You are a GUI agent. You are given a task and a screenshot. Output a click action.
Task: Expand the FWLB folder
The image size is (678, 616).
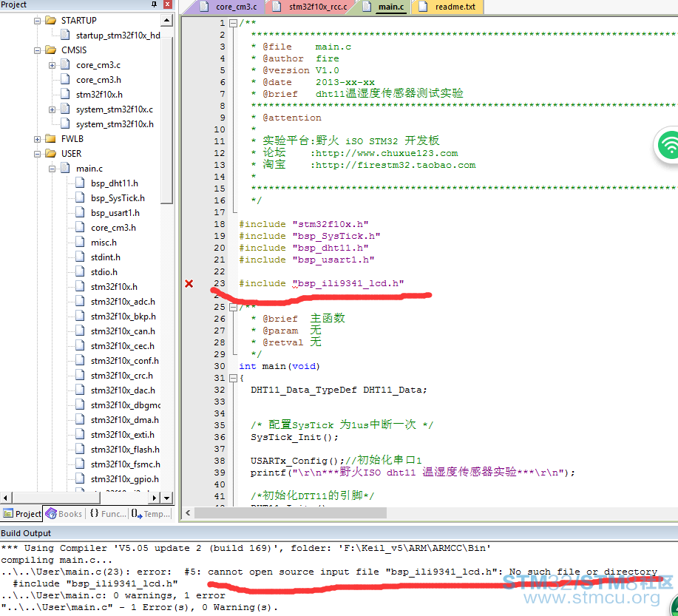click(38, 139)
